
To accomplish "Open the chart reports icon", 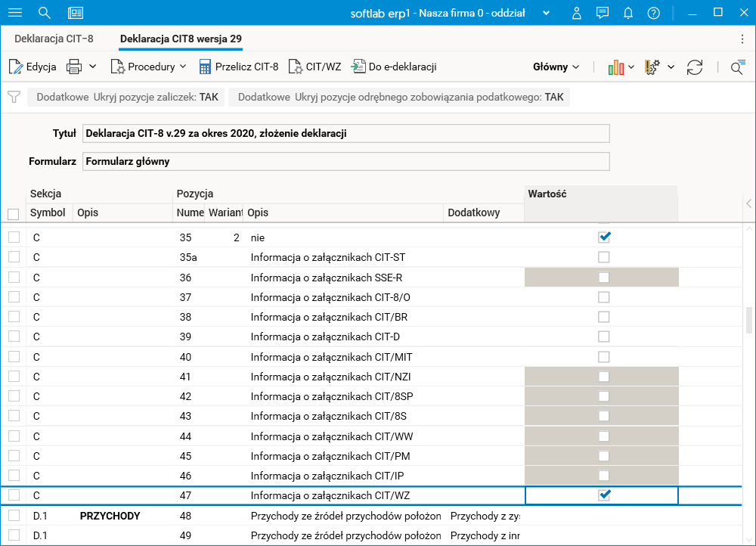I will tap(616, 67).
